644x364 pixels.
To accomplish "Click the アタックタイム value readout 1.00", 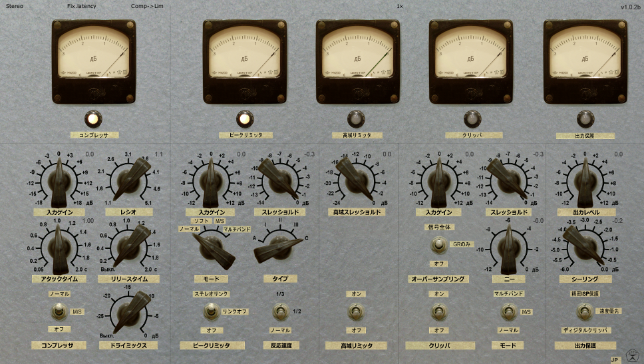I will click(88, 221).
